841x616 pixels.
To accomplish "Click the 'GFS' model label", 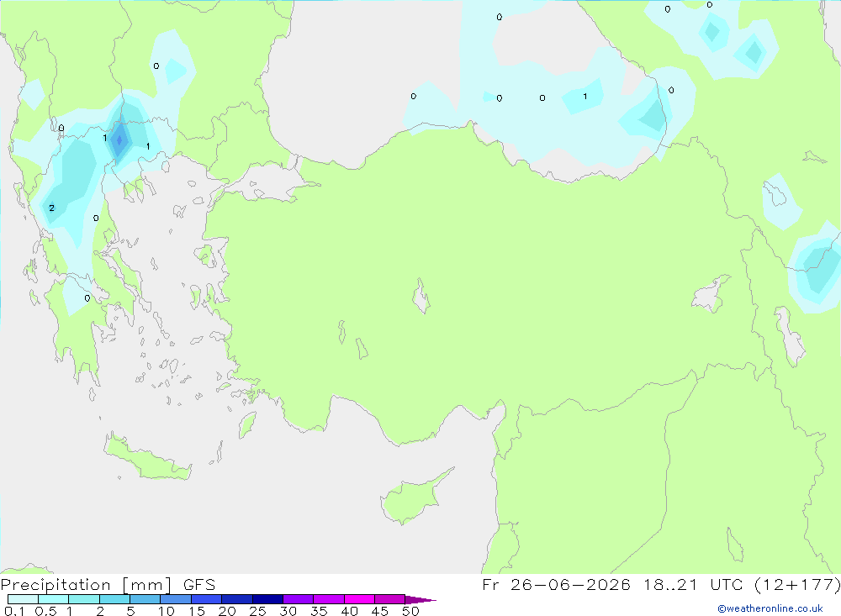I will click(199, 585).
